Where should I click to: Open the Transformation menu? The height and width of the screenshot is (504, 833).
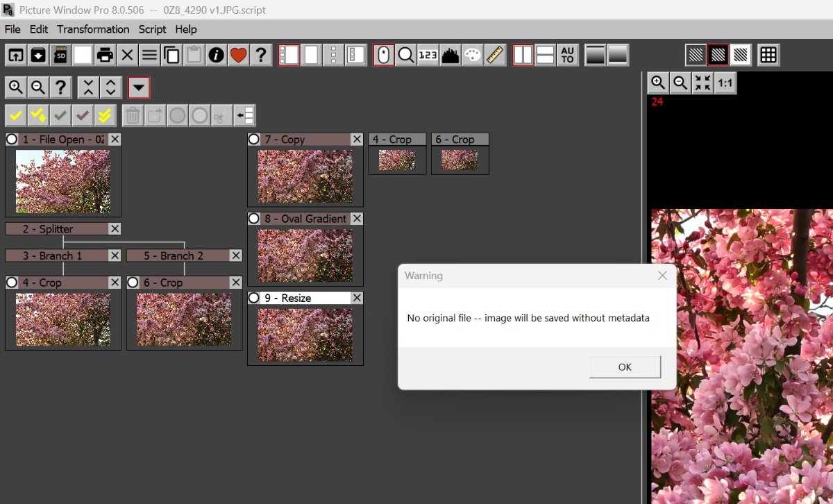click(93, 29)
